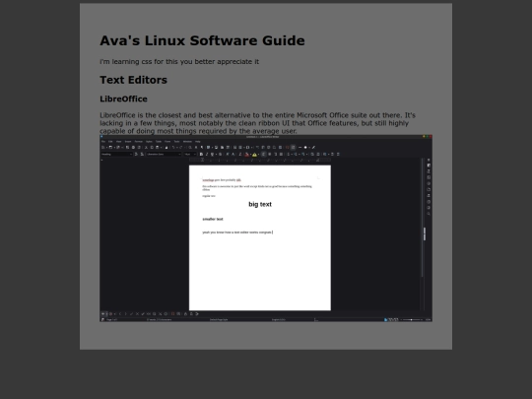Open the Edit menu in the Writer screenshot
Image resolution: width=532 pixels, height=399 pixels.
click(x=110, y=142)
